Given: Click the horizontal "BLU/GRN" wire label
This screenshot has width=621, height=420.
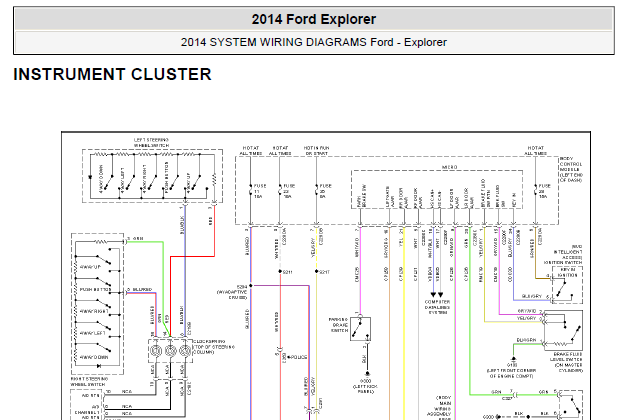Looking at the screenshot, I should tap(526, 340).
